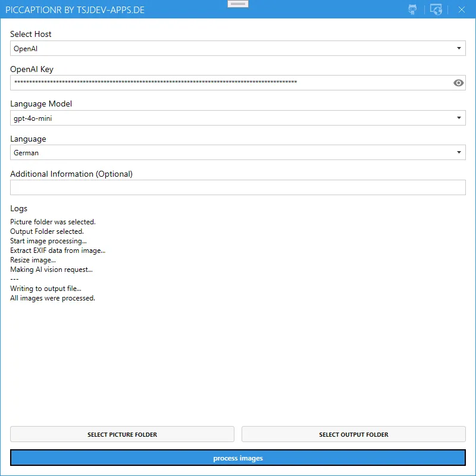Start processing with the process images button

pos(237,458)
